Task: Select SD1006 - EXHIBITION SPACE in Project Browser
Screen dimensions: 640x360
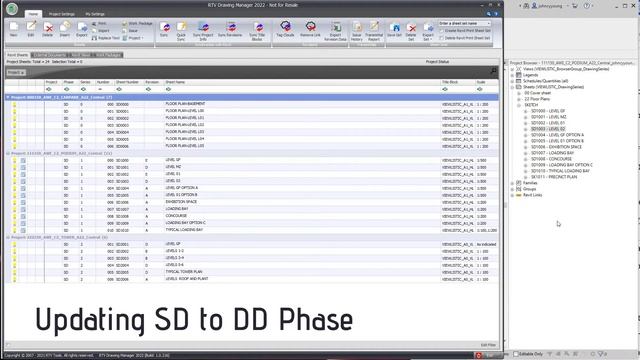Action: point(556,147)
